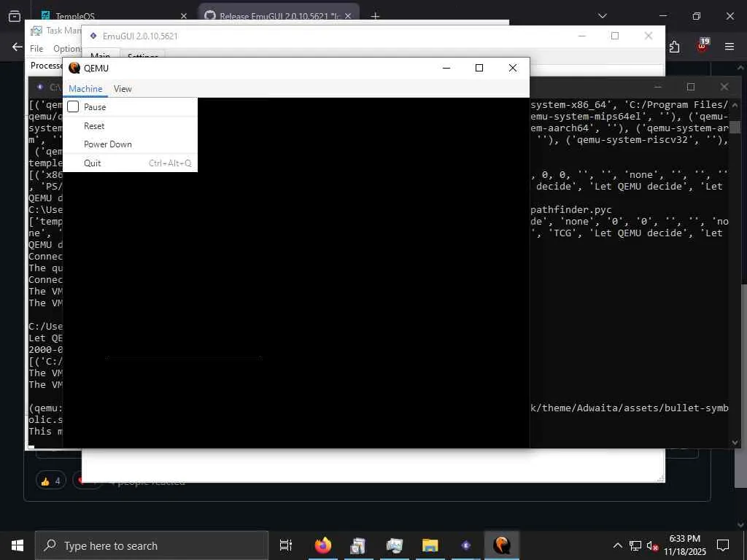Click the extension icon with badge 19
This screenshot has width=747, height=560.
click(703, 46)
